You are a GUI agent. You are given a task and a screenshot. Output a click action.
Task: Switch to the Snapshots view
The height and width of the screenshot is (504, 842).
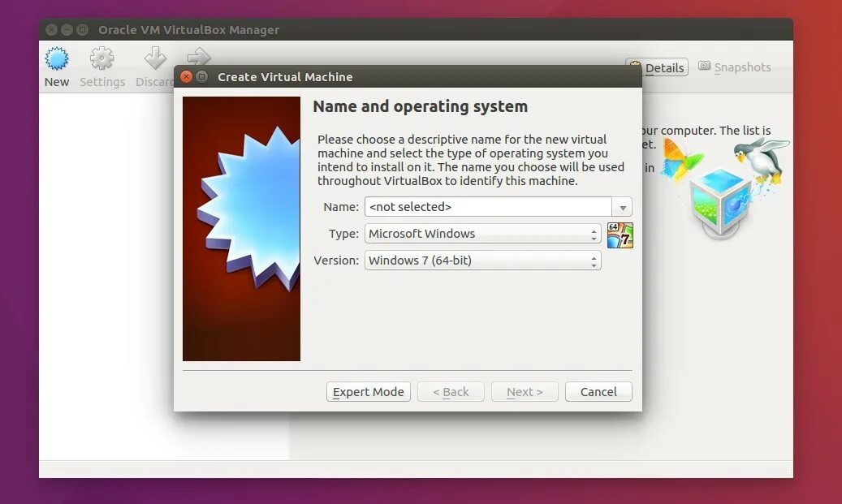(735, 67)
